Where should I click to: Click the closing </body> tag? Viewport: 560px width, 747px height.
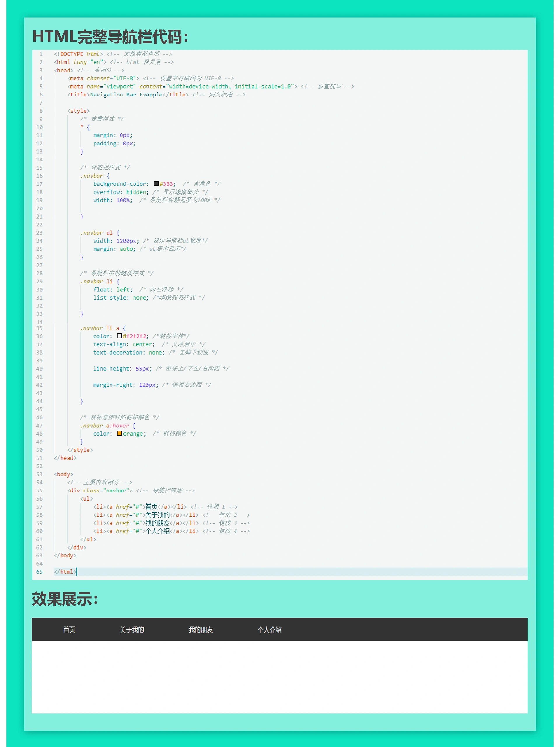[65, 555]
